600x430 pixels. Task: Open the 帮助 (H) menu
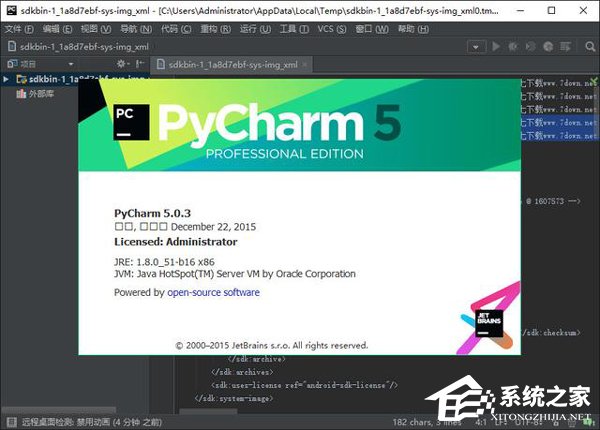coord(413,29)
